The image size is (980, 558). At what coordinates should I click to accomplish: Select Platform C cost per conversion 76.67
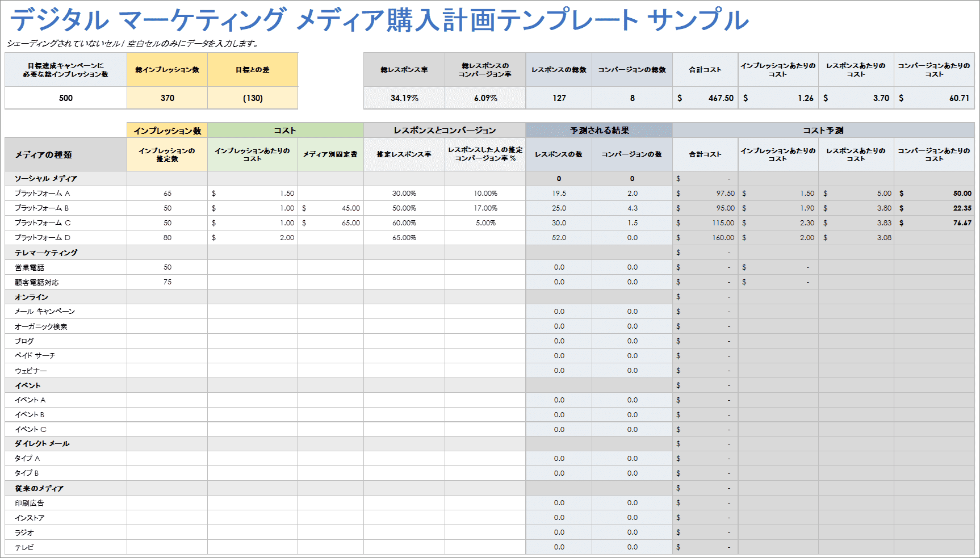pos(934,223)
